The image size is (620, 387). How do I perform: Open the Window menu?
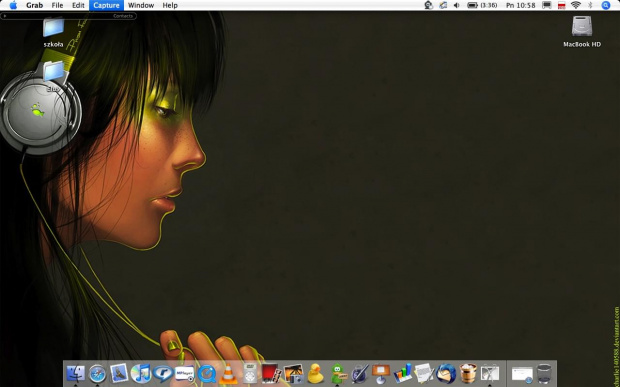tap(141, 5)
